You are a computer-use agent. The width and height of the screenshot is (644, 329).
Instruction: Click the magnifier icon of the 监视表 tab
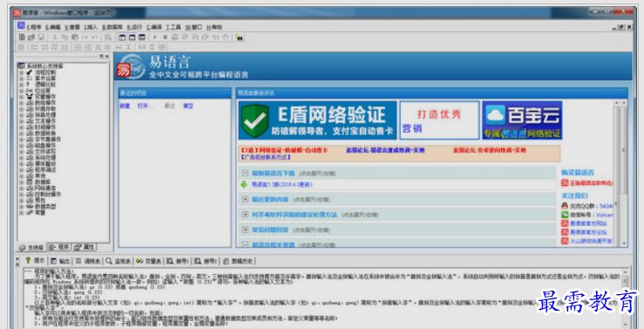coord(108,261)
